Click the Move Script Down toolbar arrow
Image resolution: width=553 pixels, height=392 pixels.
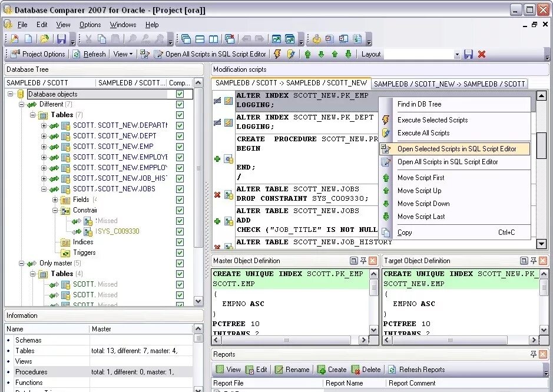322,54
